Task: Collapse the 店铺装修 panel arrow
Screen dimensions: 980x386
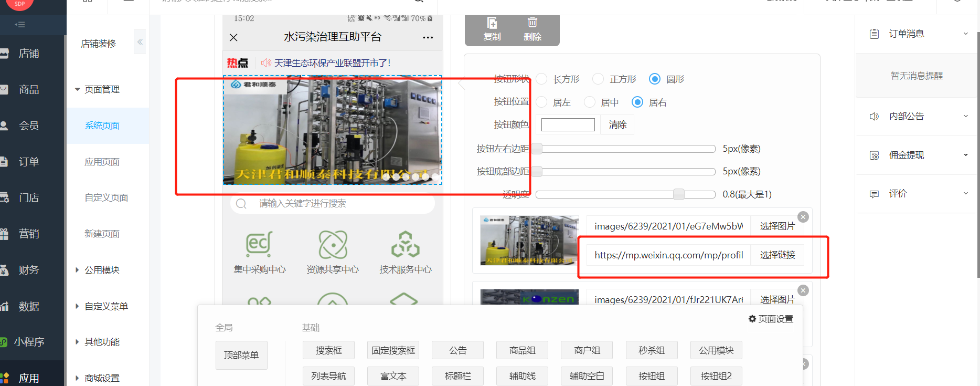Action: tap(140, 42)
